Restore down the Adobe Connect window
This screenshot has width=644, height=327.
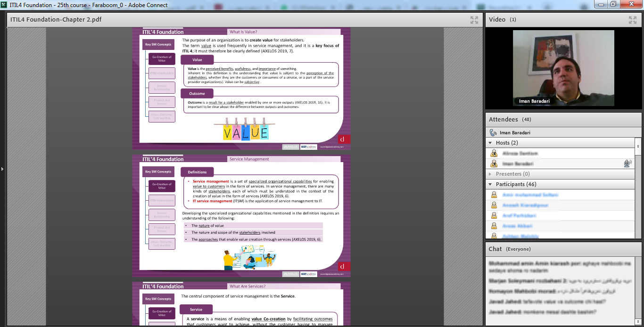[613, 4]
